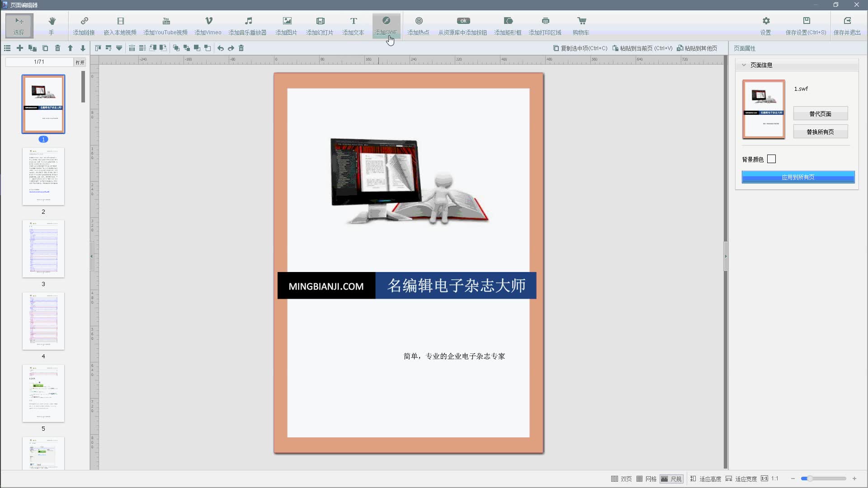
Task: Move page down with down arrow
Action: point(83,48)
